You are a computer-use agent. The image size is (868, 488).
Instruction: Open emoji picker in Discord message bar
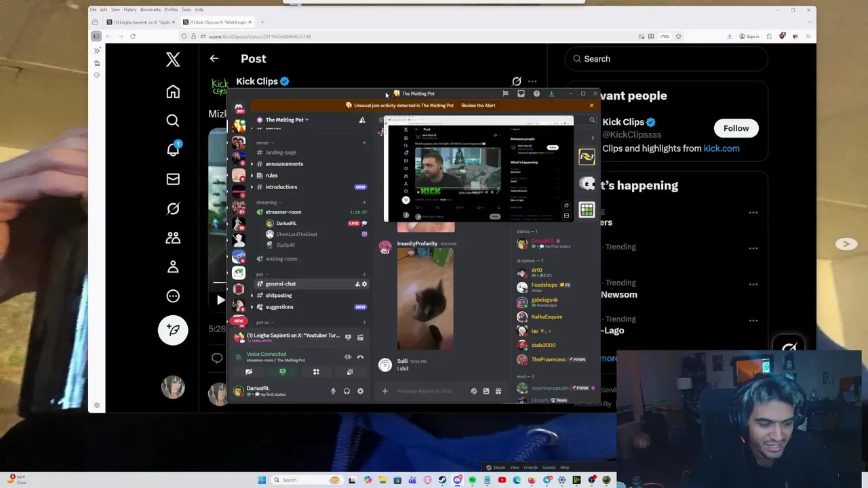click(473, 391)
